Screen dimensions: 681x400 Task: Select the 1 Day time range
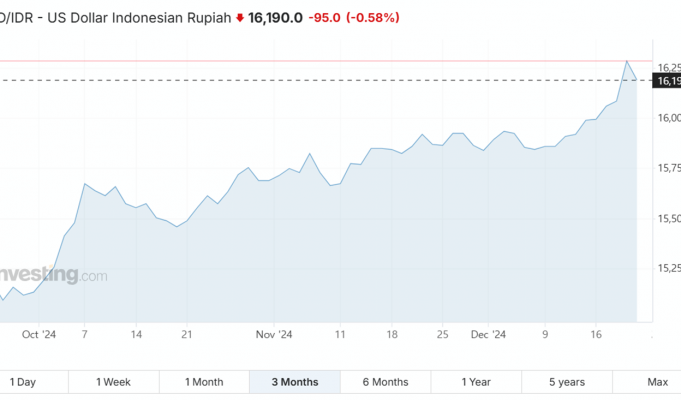23,382
